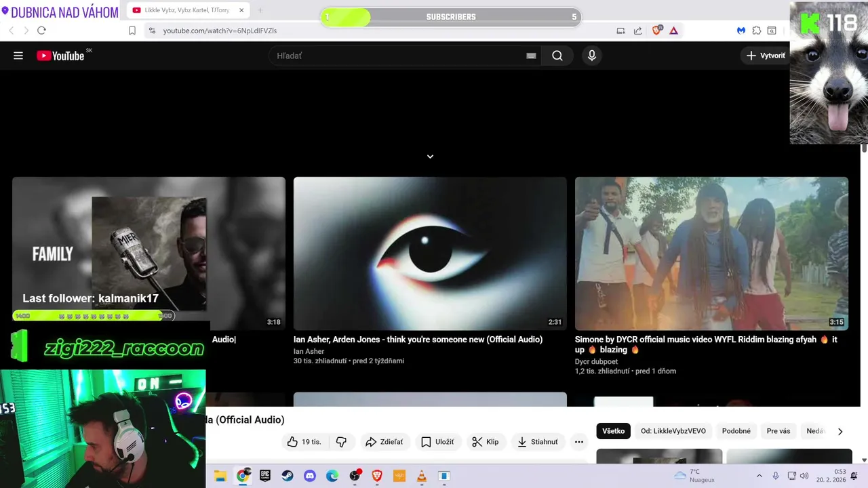
Task: Launch Microsoft Edge from the taskbar
Action: click(332, 476)
